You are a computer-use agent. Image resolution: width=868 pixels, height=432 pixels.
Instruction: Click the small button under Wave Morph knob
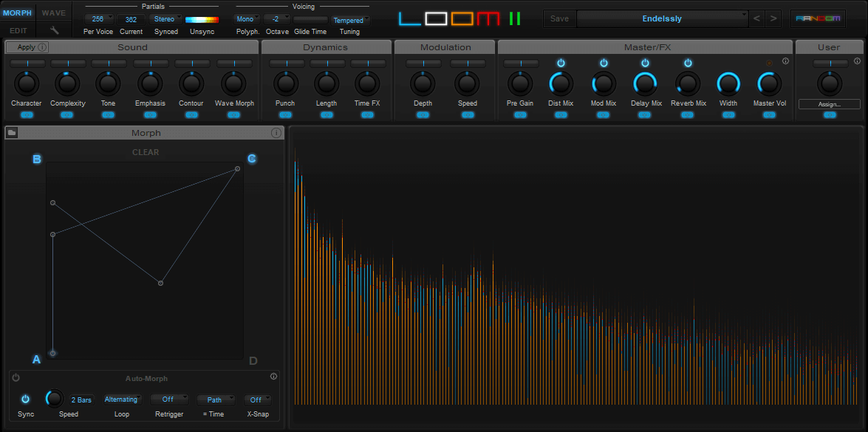[233, 115]
